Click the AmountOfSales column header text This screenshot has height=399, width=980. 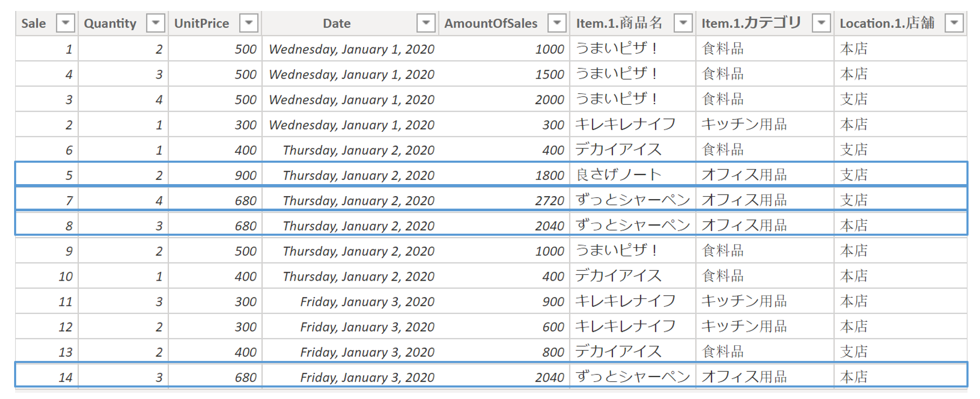[x=490, y=23]
